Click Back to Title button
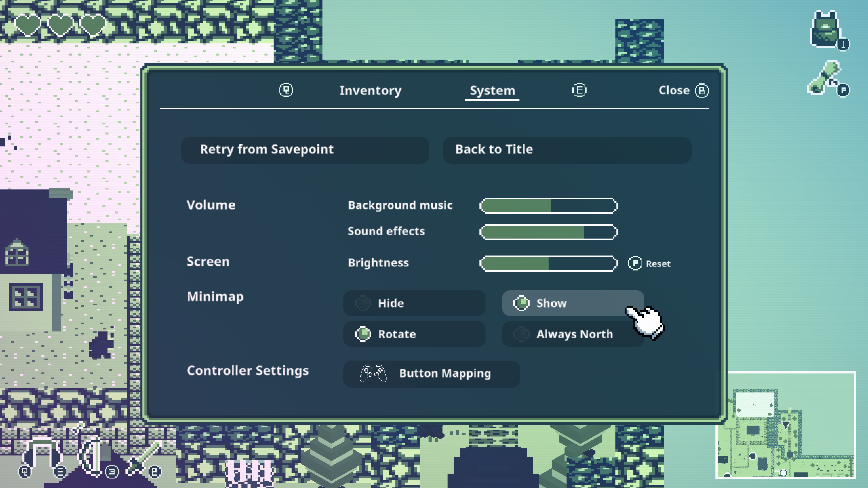 567,150
